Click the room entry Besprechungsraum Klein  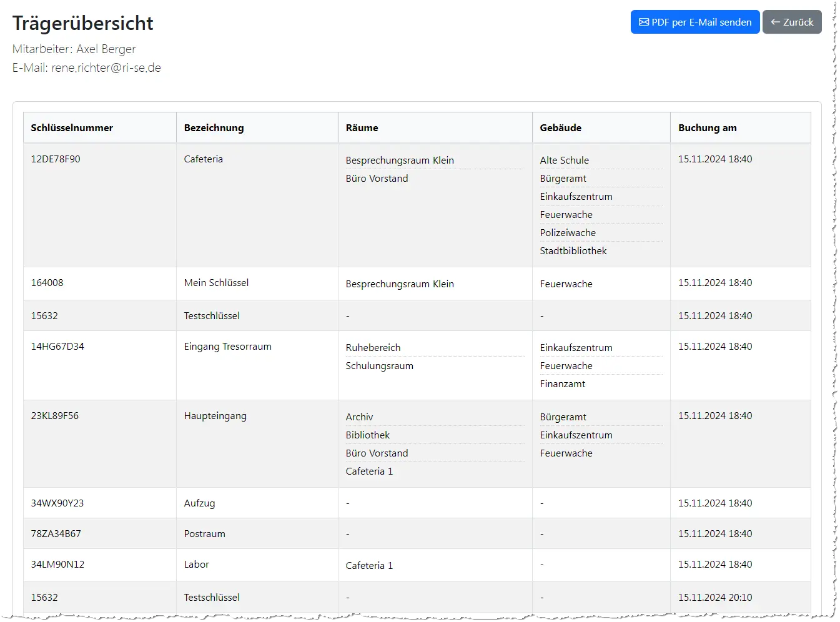click(400, 160)
